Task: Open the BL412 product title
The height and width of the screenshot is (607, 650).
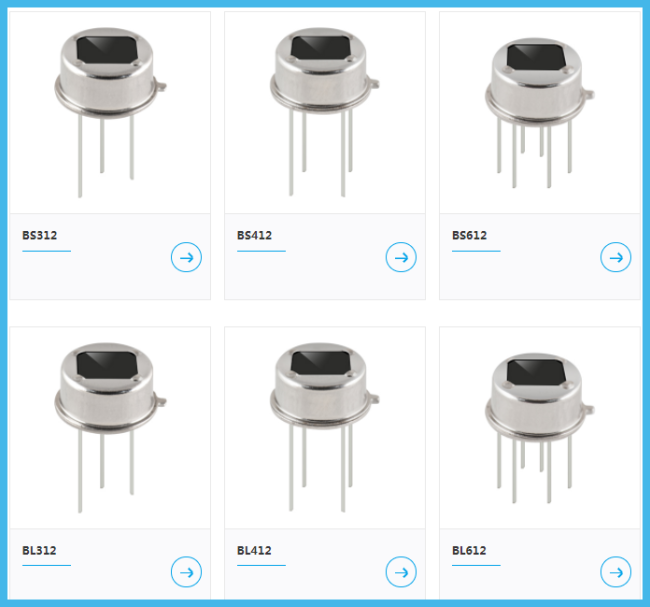Action: tap(254, 550)
